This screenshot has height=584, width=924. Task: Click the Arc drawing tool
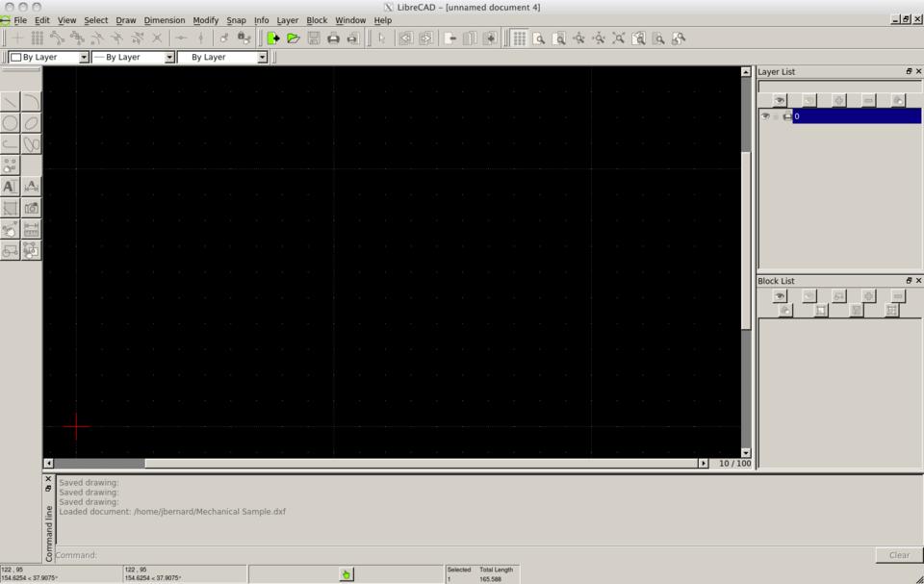click(32, 102)
